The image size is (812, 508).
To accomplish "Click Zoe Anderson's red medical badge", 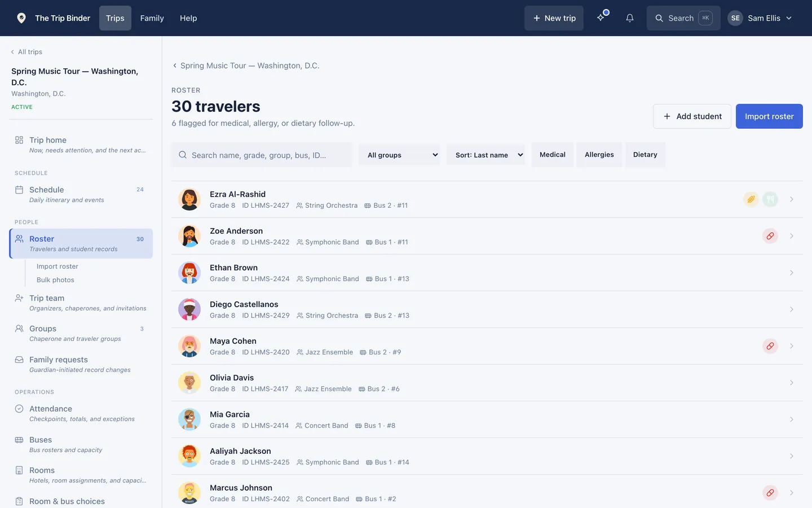I will click(x=770, y=236).
